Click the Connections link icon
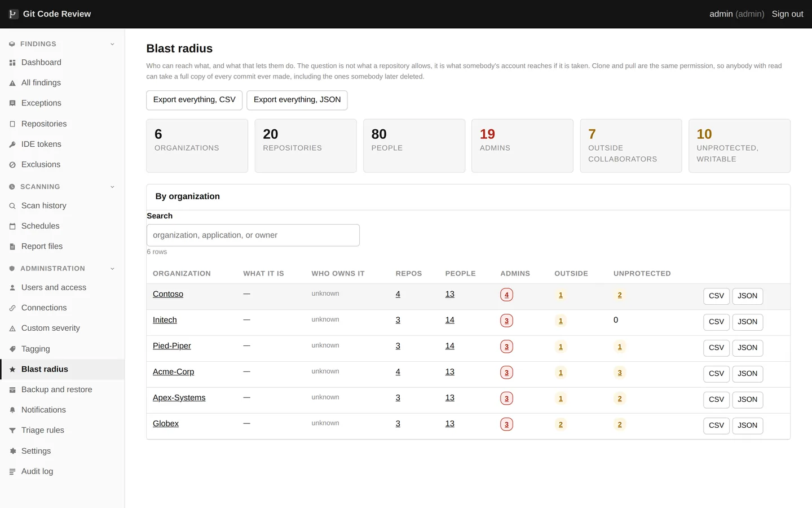 pos(12,308)
